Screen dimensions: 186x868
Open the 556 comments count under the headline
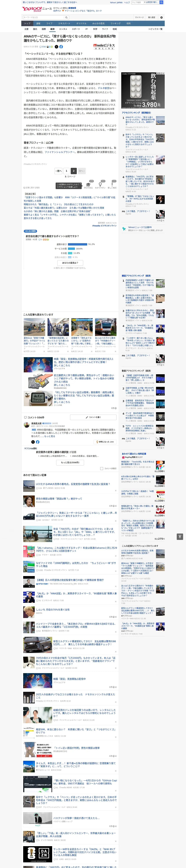pyautogui.click(x=43, y=47)
